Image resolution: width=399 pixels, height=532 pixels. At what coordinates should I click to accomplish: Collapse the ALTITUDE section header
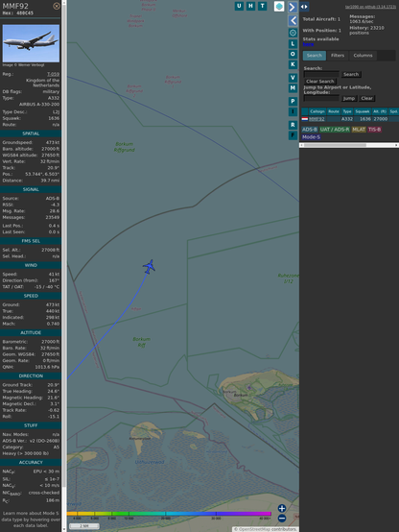[x=31, y=333]
